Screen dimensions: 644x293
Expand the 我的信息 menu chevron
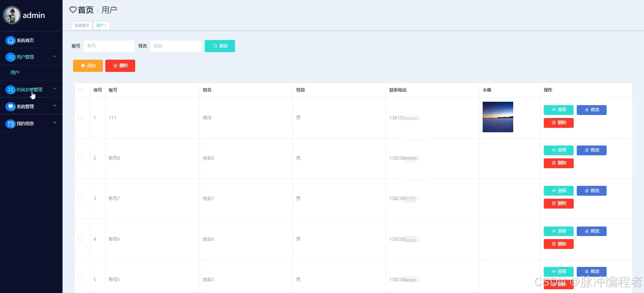tap(54, 123)
